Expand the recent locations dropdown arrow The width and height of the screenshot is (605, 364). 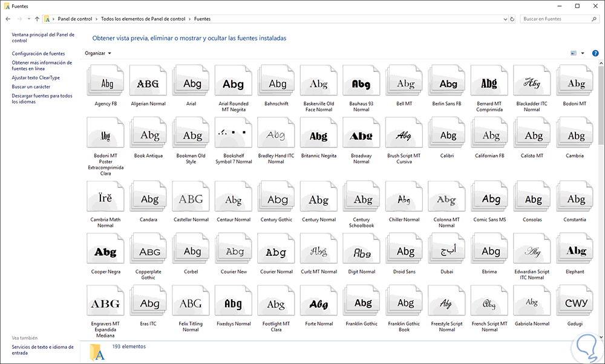tap(28, 19)
